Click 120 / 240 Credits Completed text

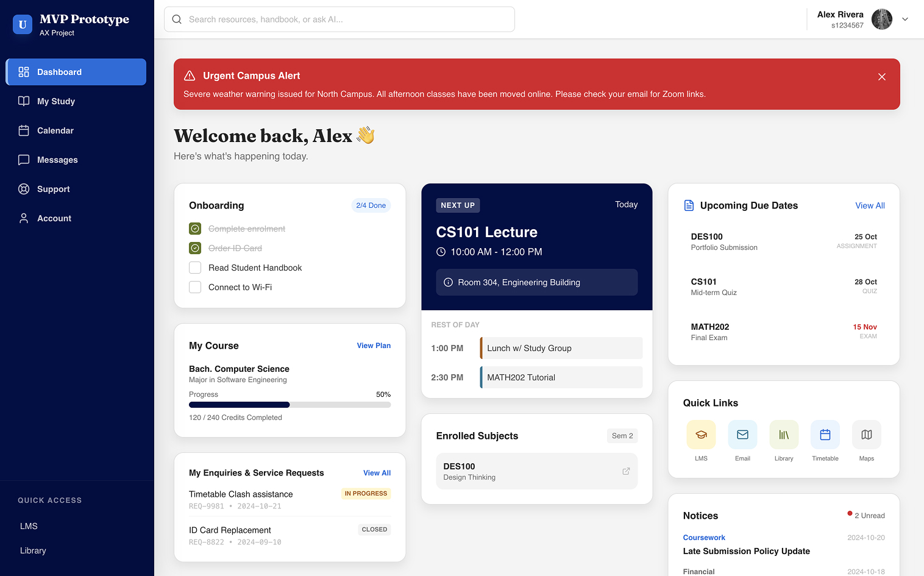(x=235, y=418)
